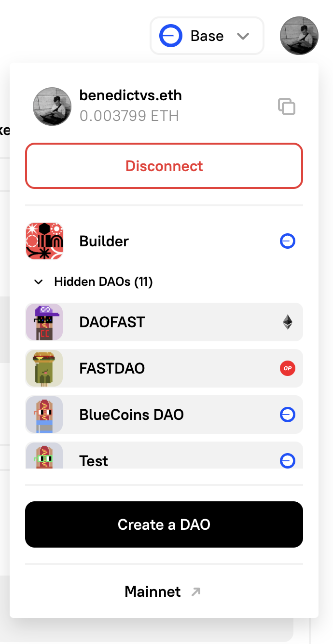Viewport: 333px width, 644px height.
Task: Select the Builder DAO entry
Action: (104, 241)
